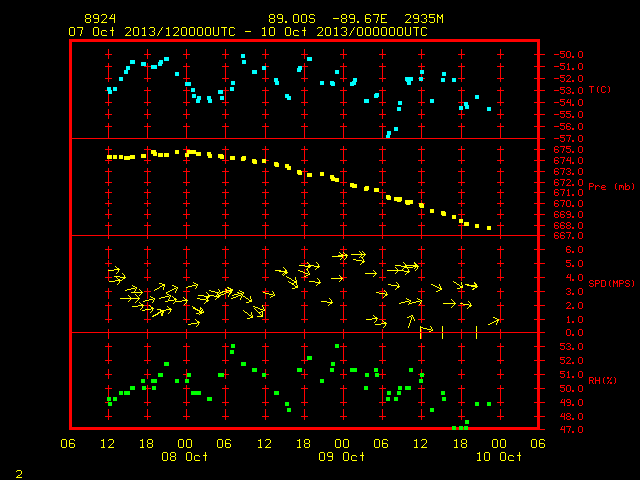This screenshot has width=640, height=480.
Task: Click the -50.0 temperature tick label
Action: (x=569, y=55)
